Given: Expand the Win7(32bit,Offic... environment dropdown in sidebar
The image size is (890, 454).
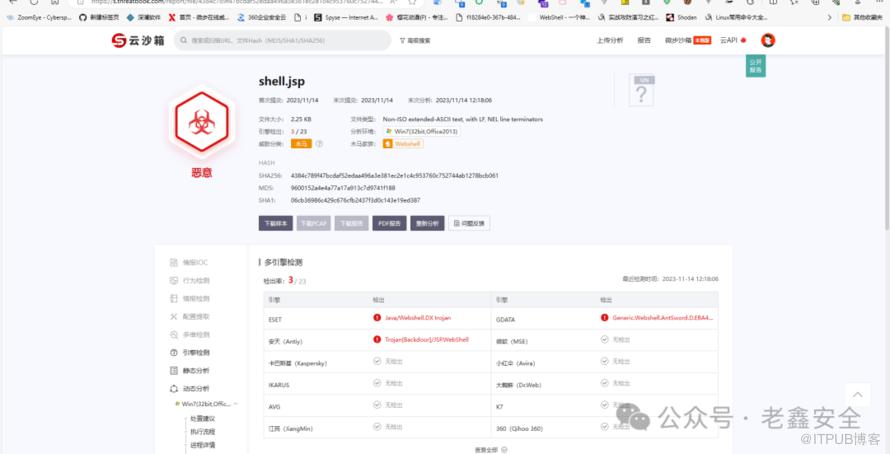Looking at the screenshot, I should 208,404.
